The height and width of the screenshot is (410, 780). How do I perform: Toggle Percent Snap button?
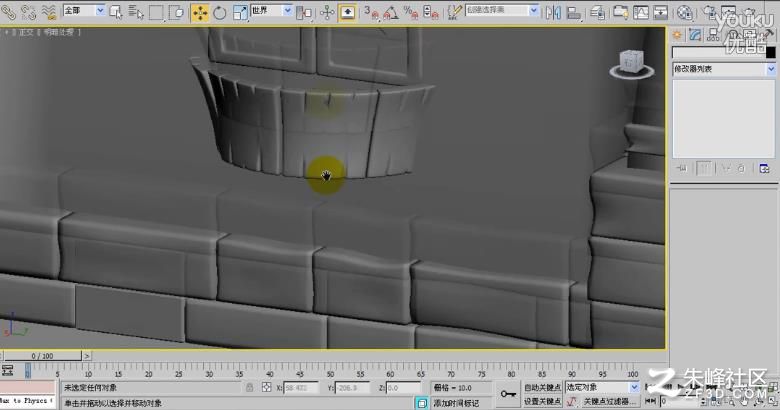410,12
